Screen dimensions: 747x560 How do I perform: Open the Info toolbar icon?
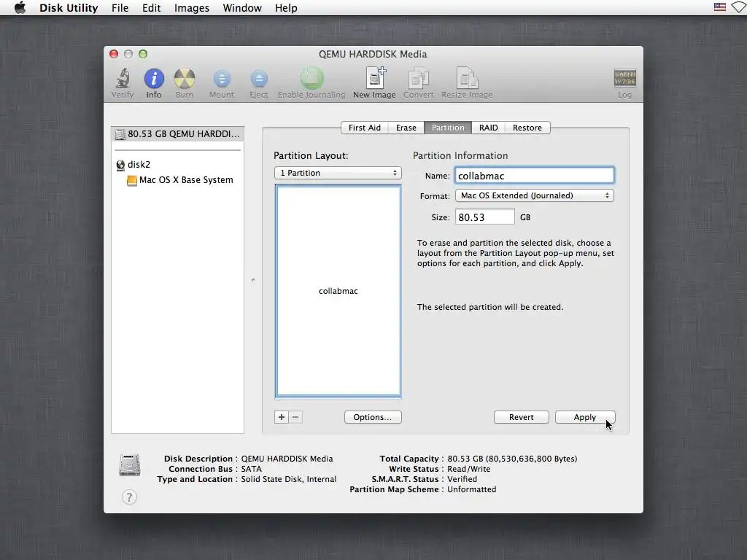pyautogui.click(x=154, y=79)
